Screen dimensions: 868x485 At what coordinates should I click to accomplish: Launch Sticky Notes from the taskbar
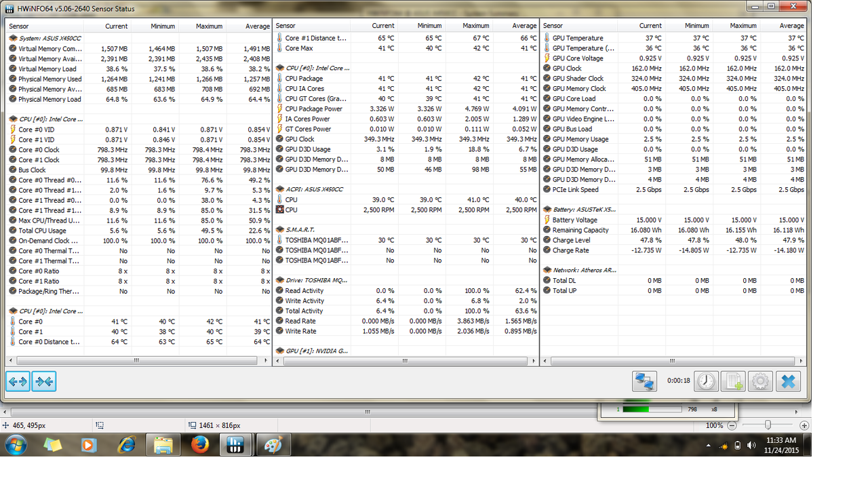(x=52, y=445)
